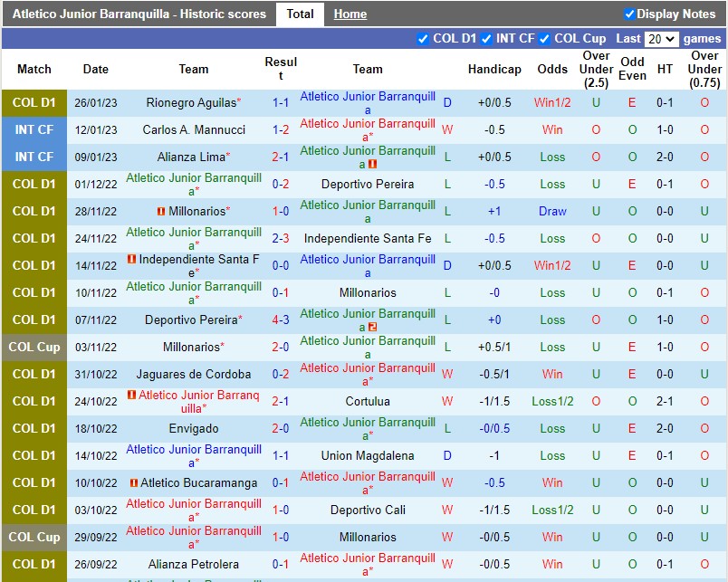This screenshot has height=582, width=728.
Task: Click the Jaguares de Cordoba team name
Action: pos(193,374)
